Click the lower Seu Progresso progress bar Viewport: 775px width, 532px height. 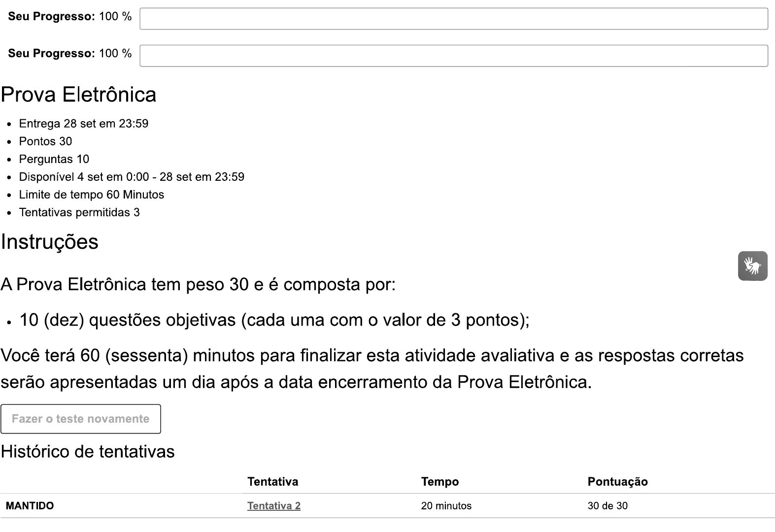[453, 56]
